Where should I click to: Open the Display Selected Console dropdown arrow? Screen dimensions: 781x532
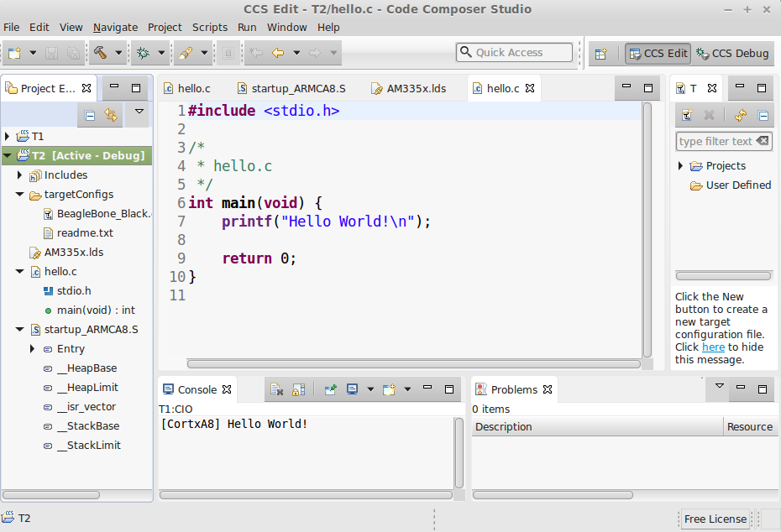point(370,389)
